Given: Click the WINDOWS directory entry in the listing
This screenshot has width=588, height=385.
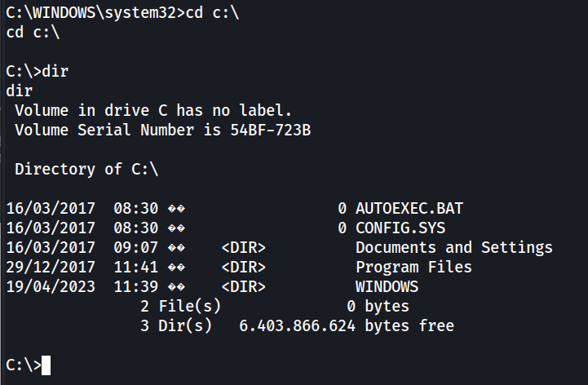Looking at the screenshot, I should click(387, 286).
